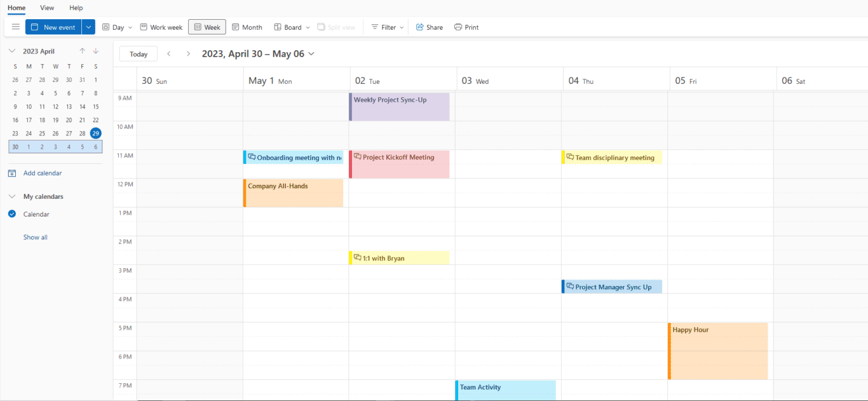Uncheck the Calendar checkbox under My calendars

pos(12,214)
